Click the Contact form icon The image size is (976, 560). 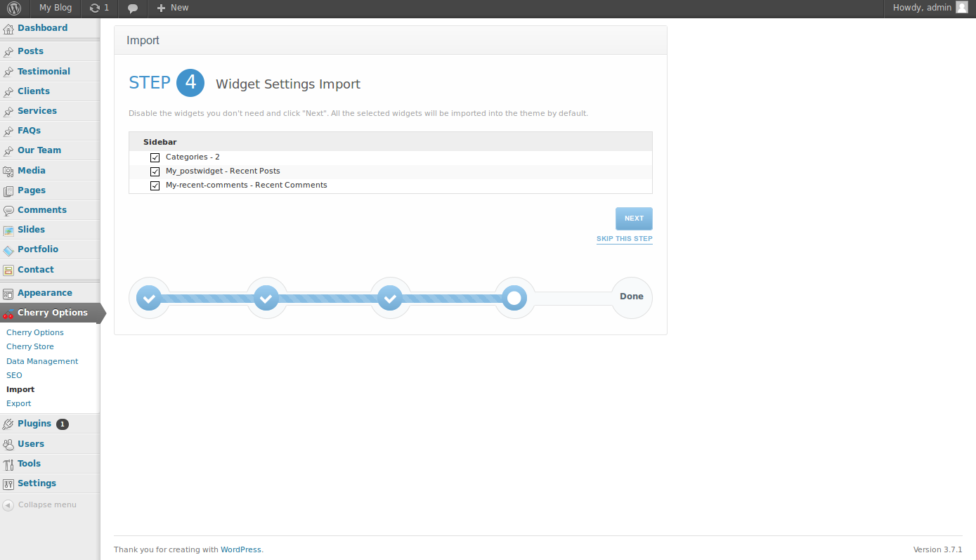pyautogui.click(x=8, y=270)
